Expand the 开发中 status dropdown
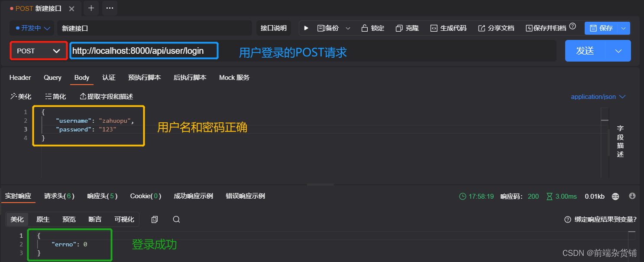Viewport: 644px width, 262px height. pyautogui.click(x=32, y=28)
